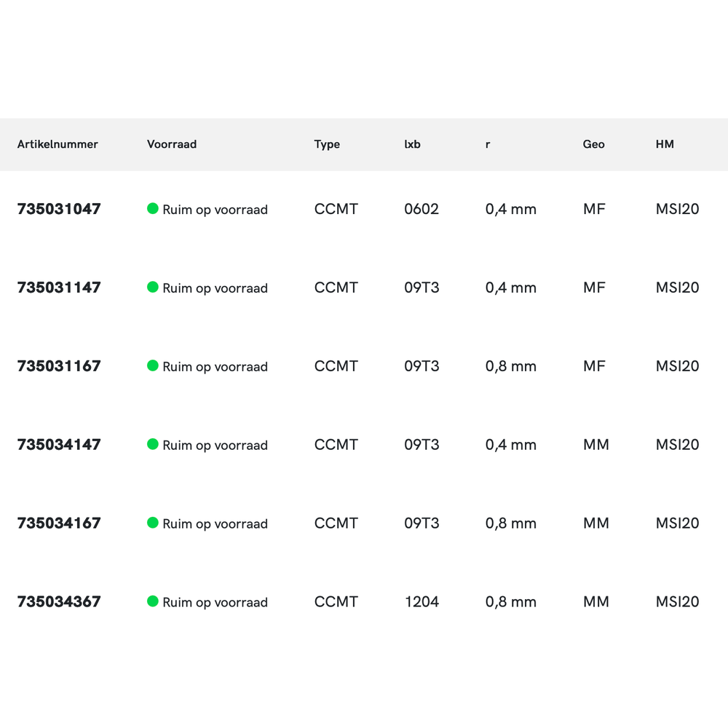Click the Type column header

(327, 144)
